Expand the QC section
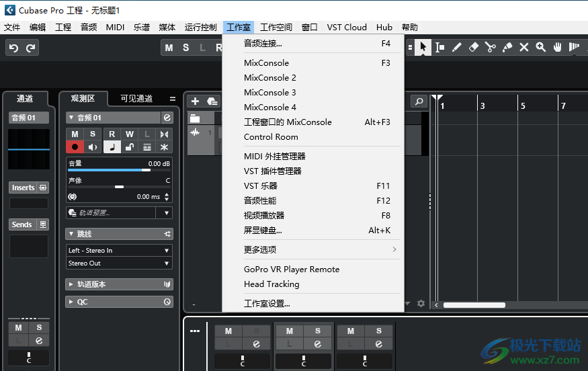 point(71,302)
